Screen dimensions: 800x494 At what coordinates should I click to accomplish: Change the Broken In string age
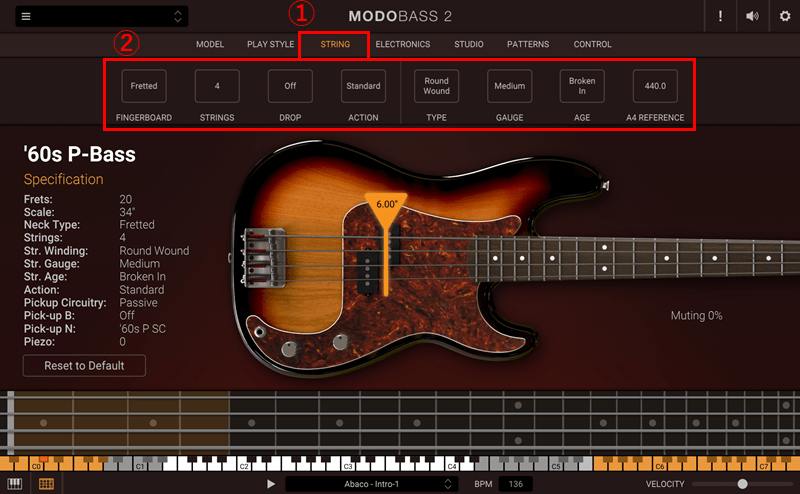(582, 86)
